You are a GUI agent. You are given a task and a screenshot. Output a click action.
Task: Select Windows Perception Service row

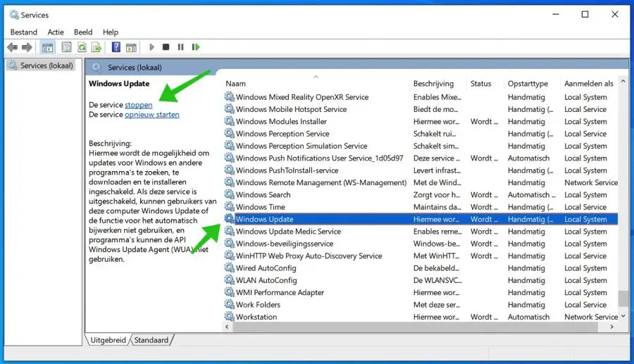coord(421,133)
